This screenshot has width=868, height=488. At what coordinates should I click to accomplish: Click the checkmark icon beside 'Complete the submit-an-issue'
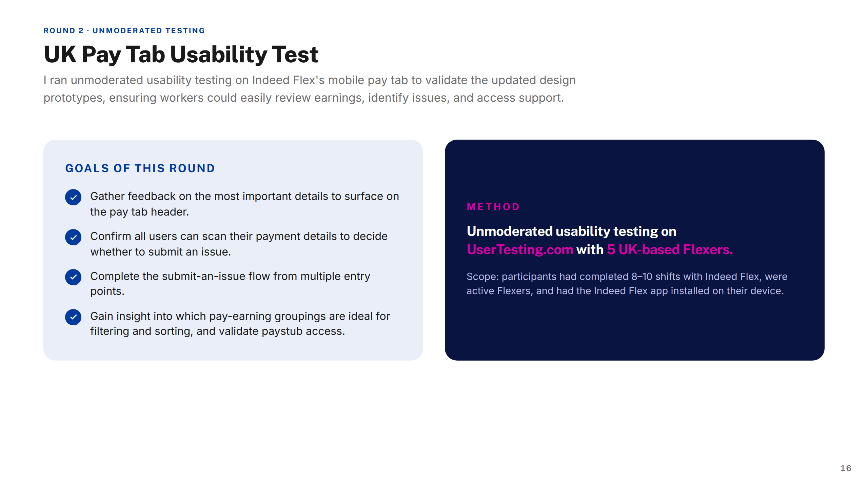pyautogui.click(x=73, y=277)
